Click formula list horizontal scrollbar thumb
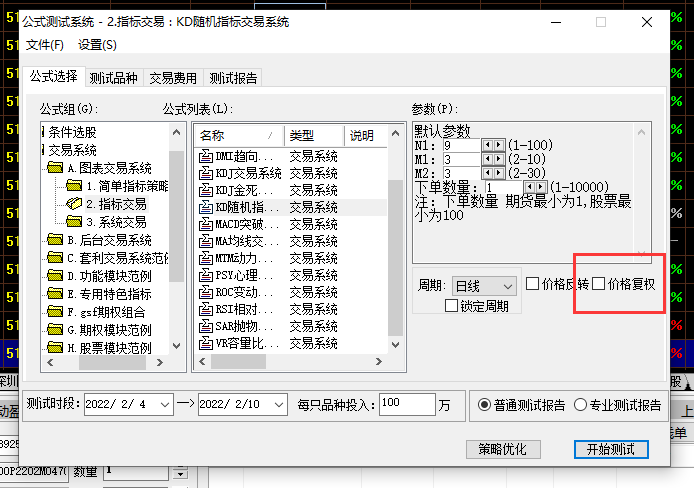Viewport: 694px width, 488px height. click(239, 361)
